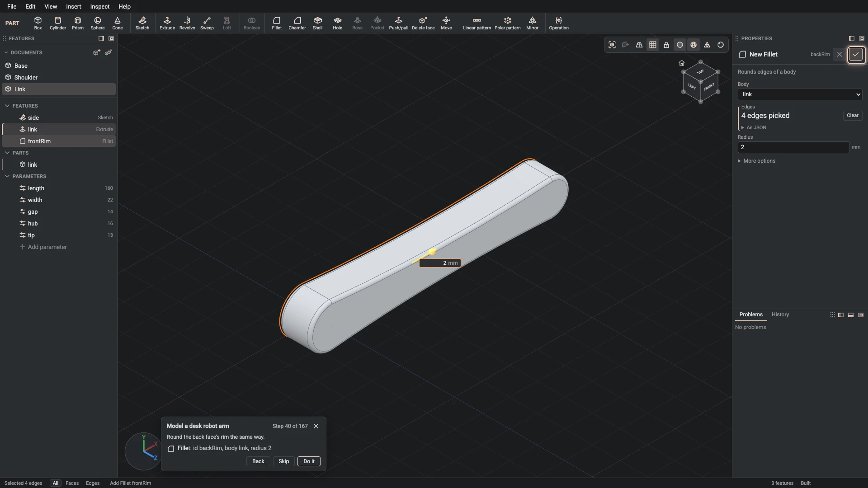The height and width of the screenshot is (488, 868).
Task: Click the Mirror tool
Action: 533,23
